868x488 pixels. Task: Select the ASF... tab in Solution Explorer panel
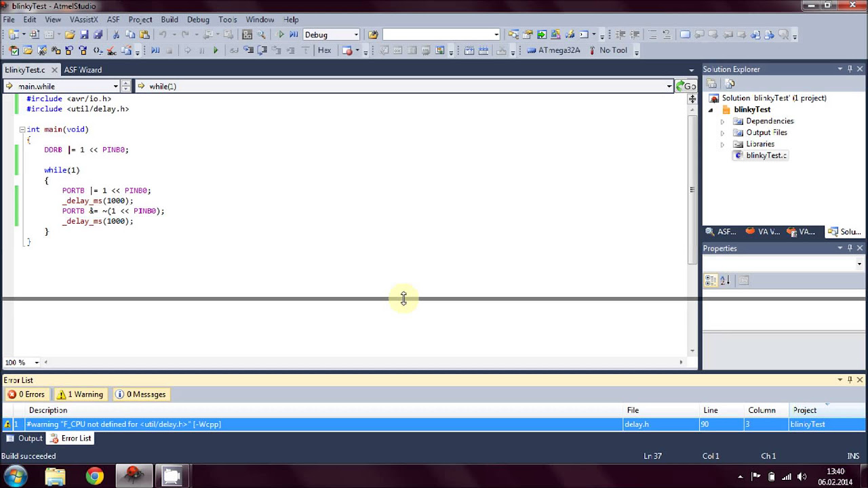click(x=721, y=232)
